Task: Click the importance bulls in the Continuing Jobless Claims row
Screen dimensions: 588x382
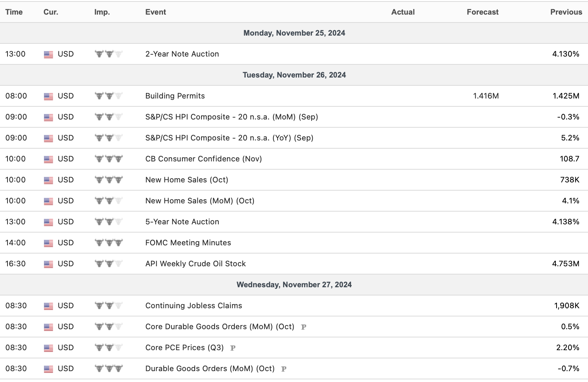Action: (x=109, y=306)
